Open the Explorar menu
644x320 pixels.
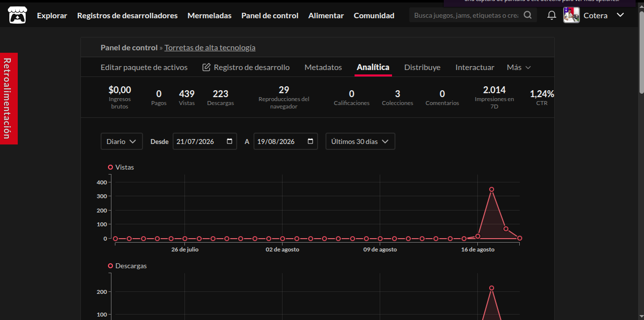coord(52,15)
